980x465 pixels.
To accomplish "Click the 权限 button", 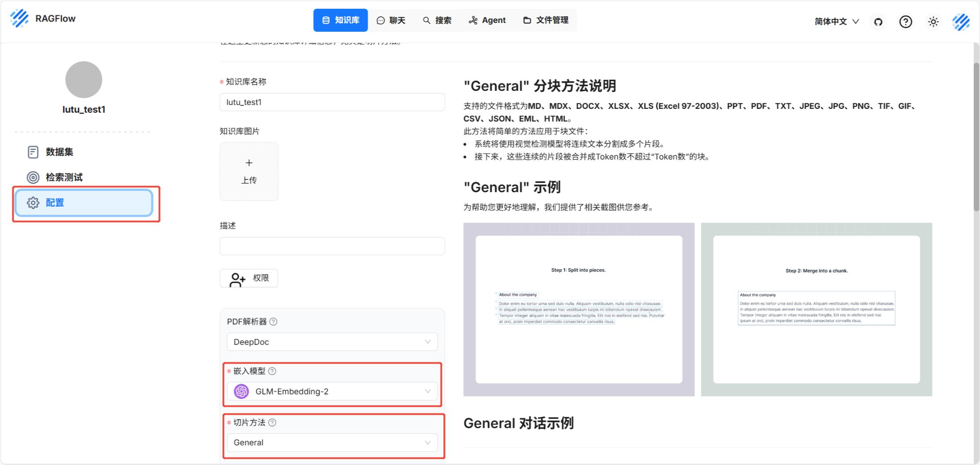I will (249, 278).
